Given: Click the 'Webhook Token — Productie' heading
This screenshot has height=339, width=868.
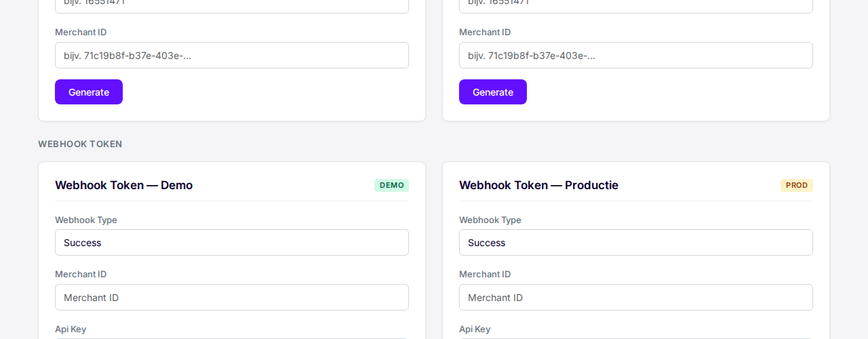Looking at the screenshot, I should point(538,185).
